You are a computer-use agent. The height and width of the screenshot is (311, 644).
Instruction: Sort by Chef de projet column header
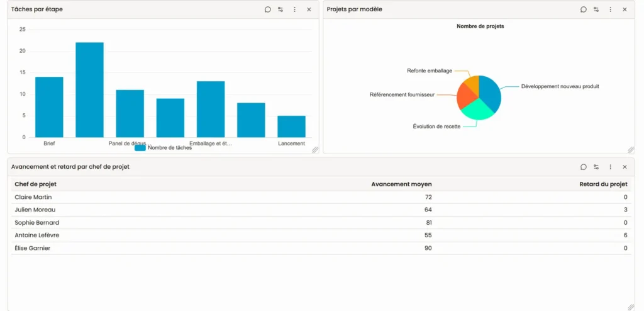pos(36,184)
